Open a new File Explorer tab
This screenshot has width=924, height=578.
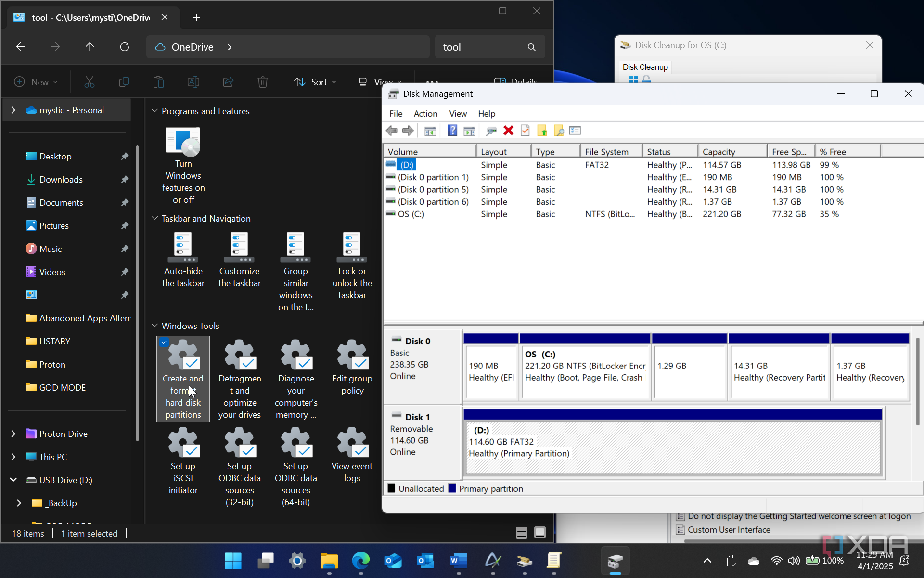tap(196, 18)
